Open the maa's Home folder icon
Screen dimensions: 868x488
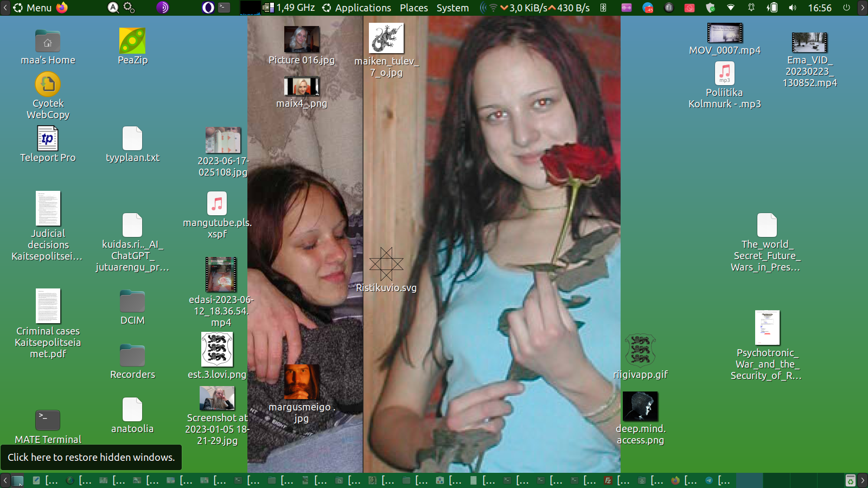48,41
